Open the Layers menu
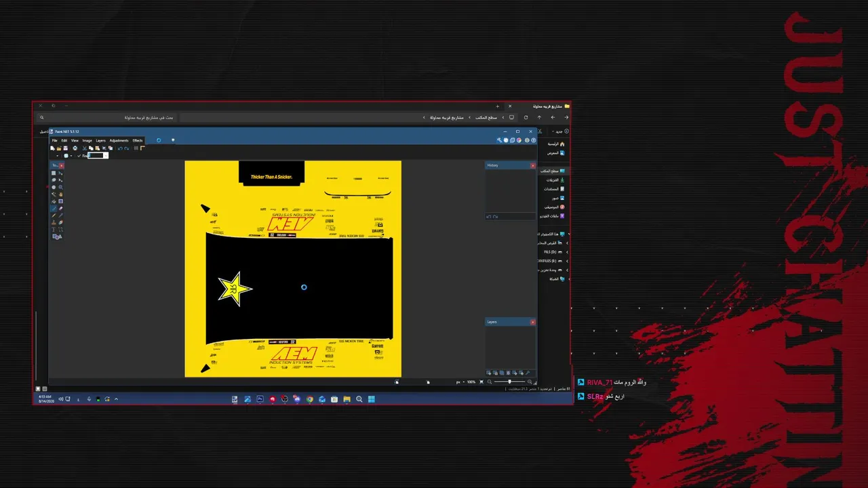The height and width of the screenshot is (488, 868). 100,140
